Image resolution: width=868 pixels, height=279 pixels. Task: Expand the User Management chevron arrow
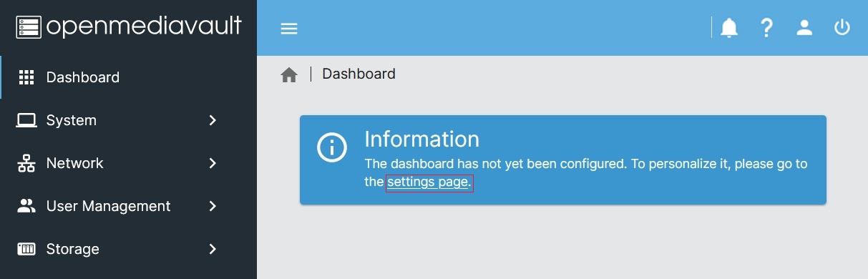pos(213,206)
